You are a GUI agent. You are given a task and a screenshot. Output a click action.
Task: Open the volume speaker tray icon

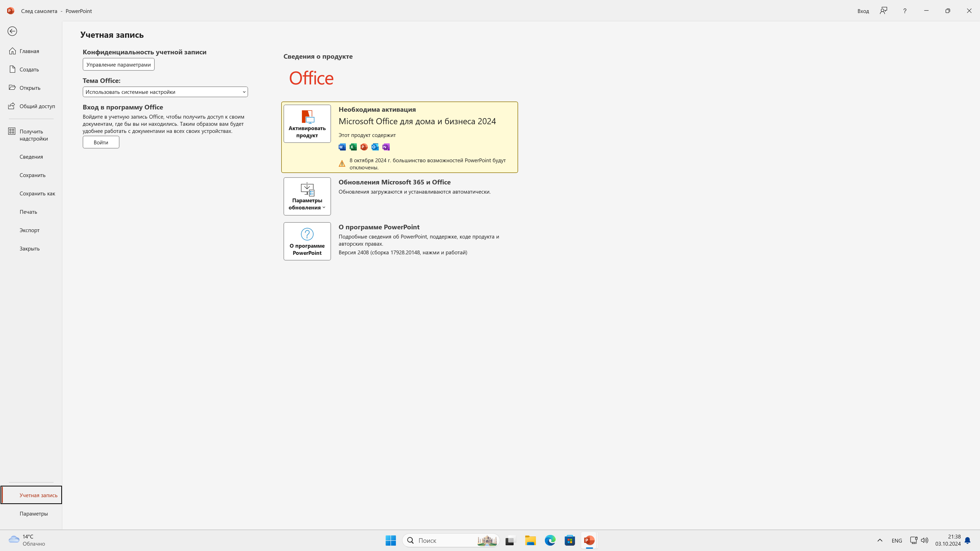[924, 540]
